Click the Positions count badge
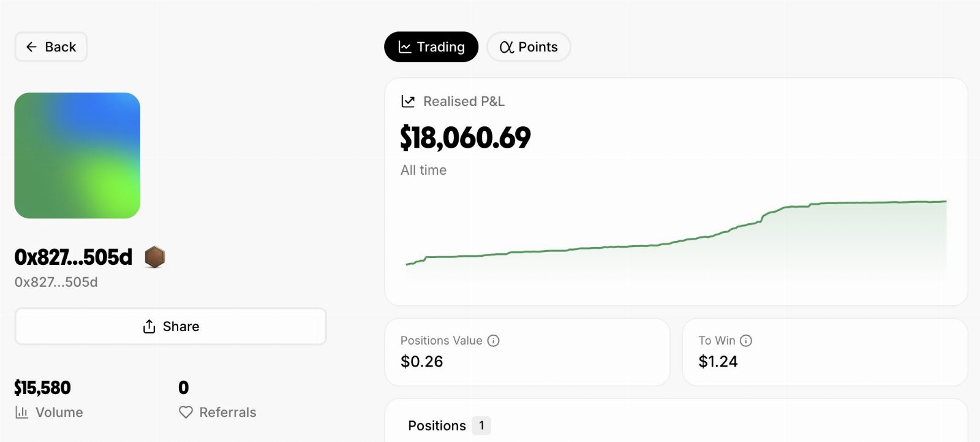Screen dimensions: 980x442 (481, 425)
